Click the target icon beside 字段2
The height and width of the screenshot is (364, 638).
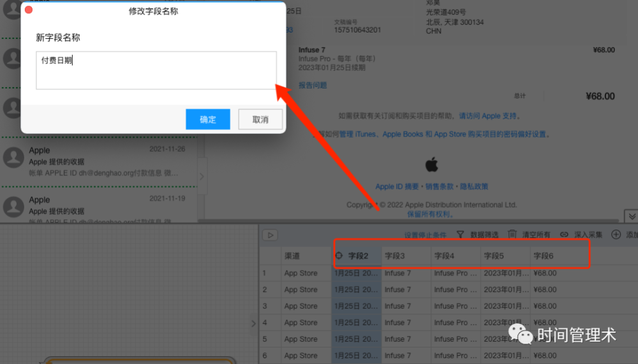(x=339, y=256)
